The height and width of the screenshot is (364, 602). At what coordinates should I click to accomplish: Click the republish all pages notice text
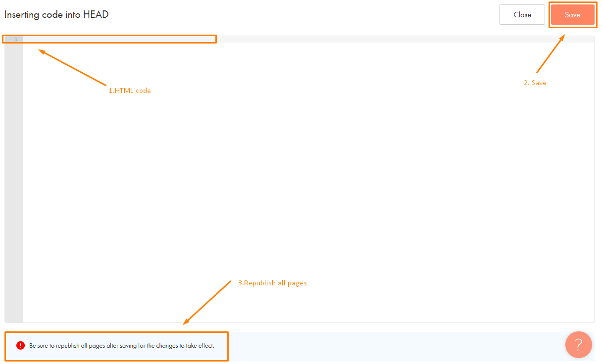click(122, 346)
